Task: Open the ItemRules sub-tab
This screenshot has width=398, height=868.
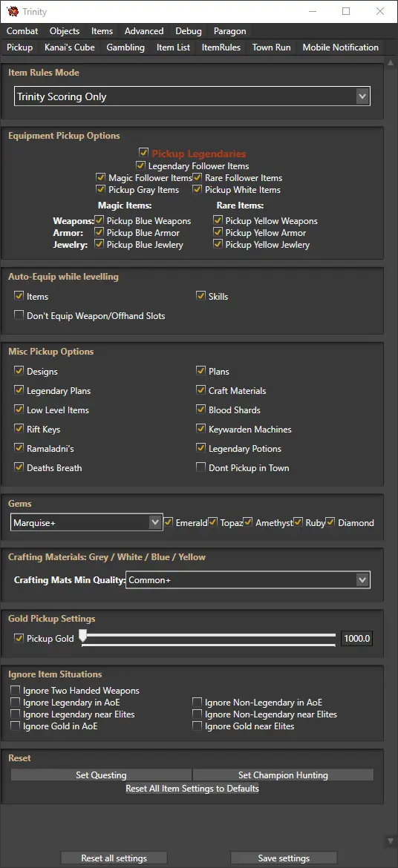Action: pos(221,47)
